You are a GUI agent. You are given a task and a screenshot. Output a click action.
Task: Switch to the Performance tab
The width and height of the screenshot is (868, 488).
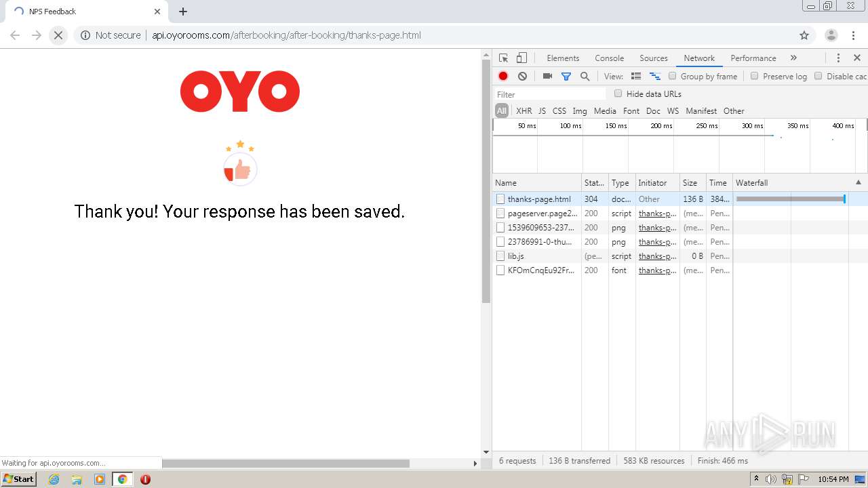click(753, 58)
